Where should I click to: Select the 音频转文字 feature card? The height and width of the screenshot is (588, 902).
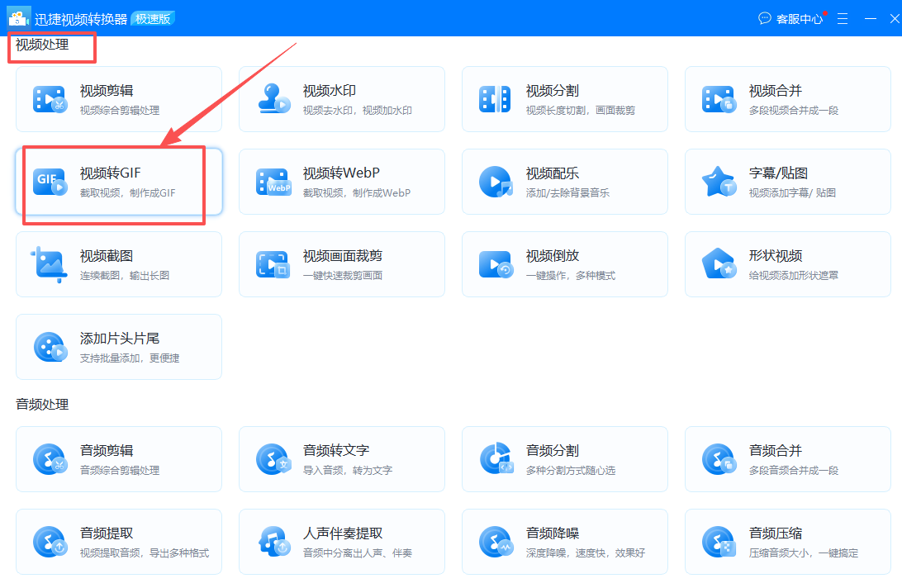coord(342,459)
